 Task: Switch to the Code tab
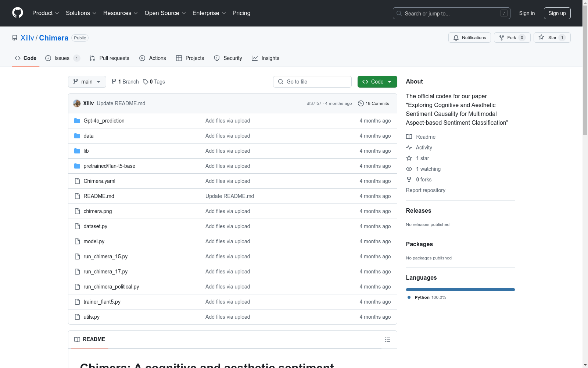point(25,58)
